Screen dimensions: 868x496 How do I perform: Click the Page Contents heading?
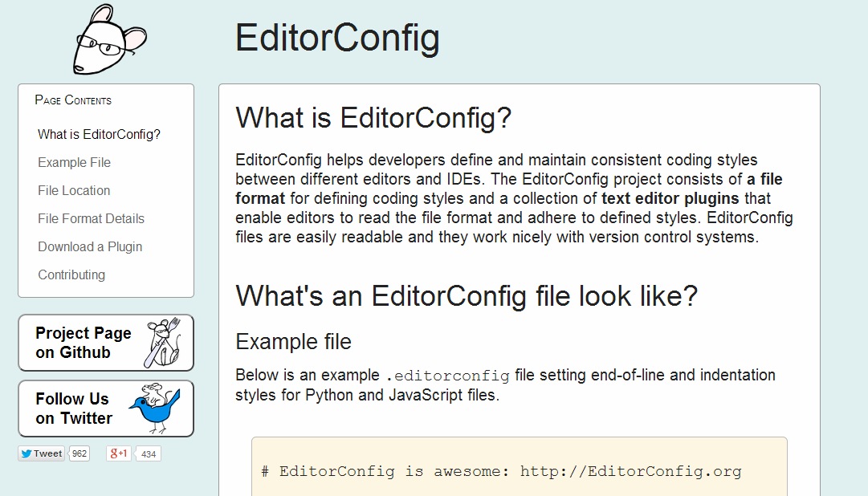pyautogui.click(x=73, y=100)
